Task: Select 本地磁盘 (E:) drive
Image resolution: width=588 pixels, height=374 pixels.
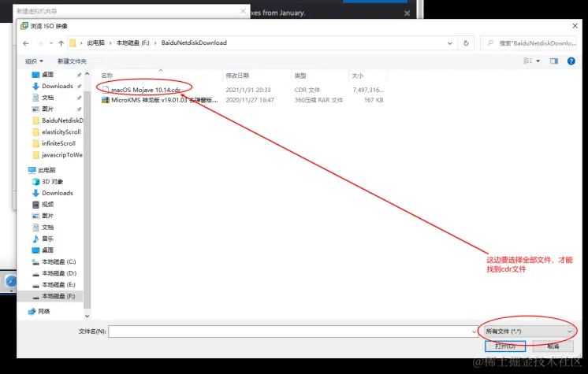Action: tap(58, 285)
